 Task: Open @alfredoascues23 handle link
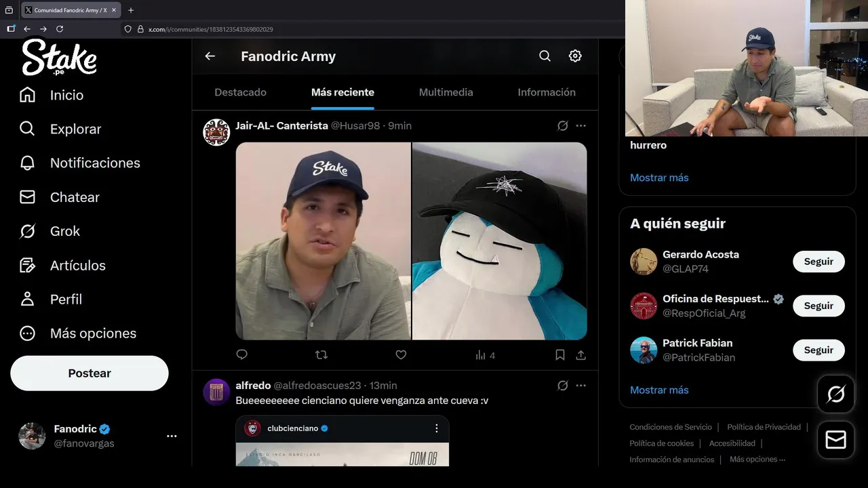pyautogui.click(x=317, y=385)
